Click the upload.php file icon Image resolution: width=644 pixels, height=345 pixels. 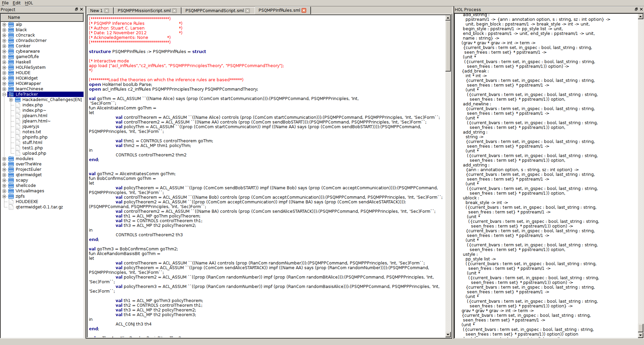[x=18, y=153]
